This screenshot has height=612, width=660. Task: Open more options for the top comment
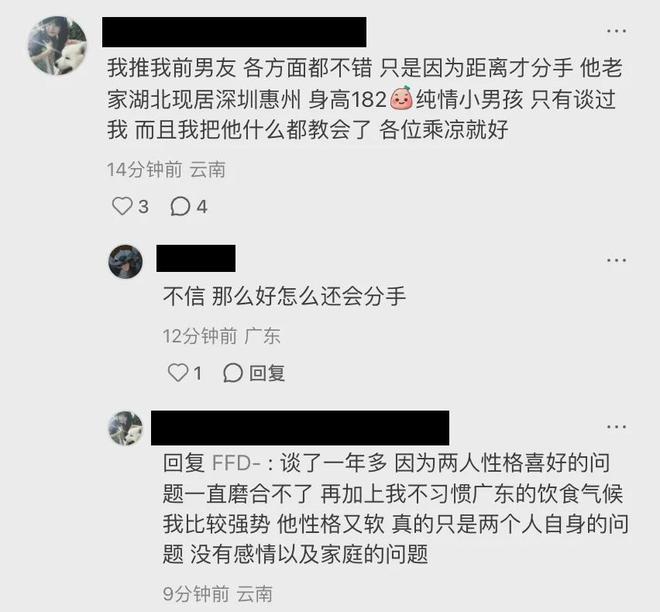point(616,31)
